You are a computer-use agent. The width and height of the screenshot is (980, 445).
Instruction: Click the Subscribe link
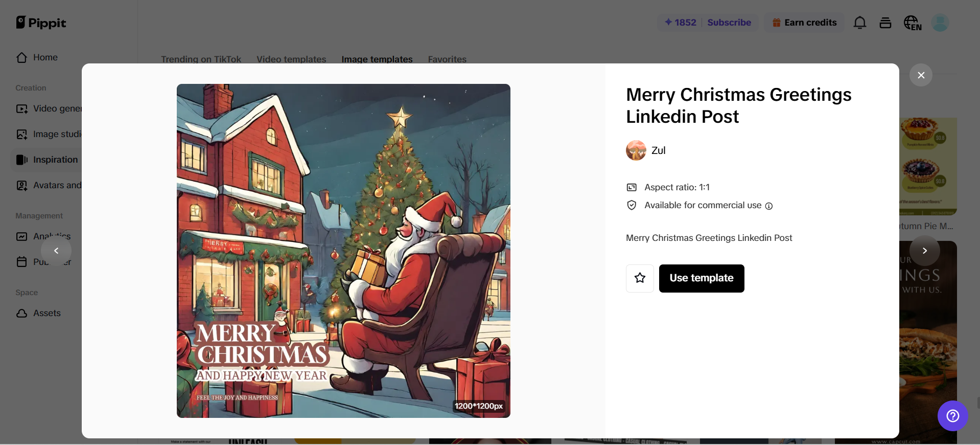729,23
